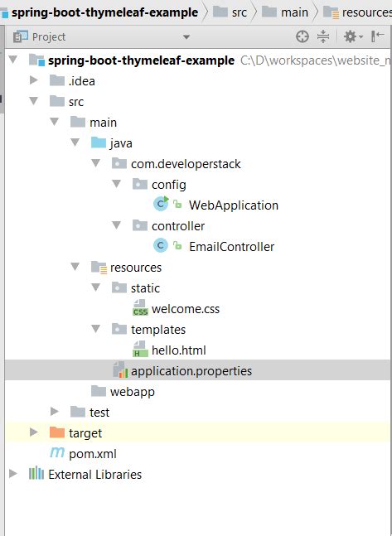Click the scroll-from-source crosshair icon

[302, 36]
